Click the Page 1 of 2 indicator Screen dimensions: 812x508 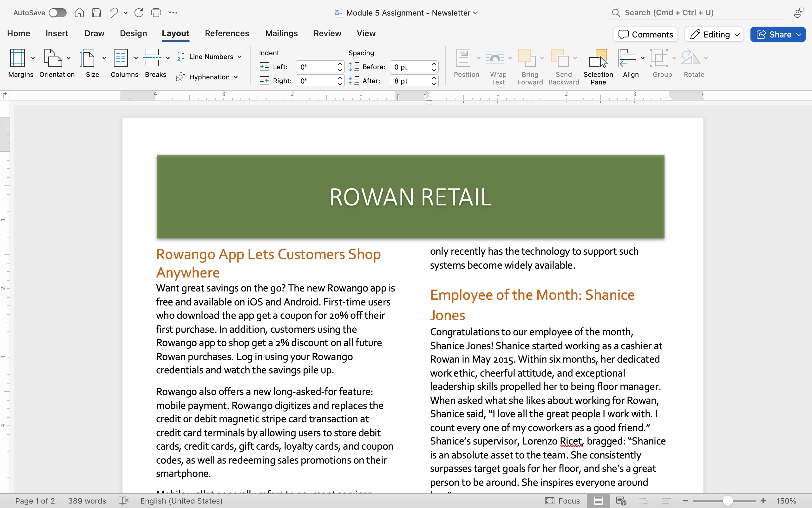point(35,501)
